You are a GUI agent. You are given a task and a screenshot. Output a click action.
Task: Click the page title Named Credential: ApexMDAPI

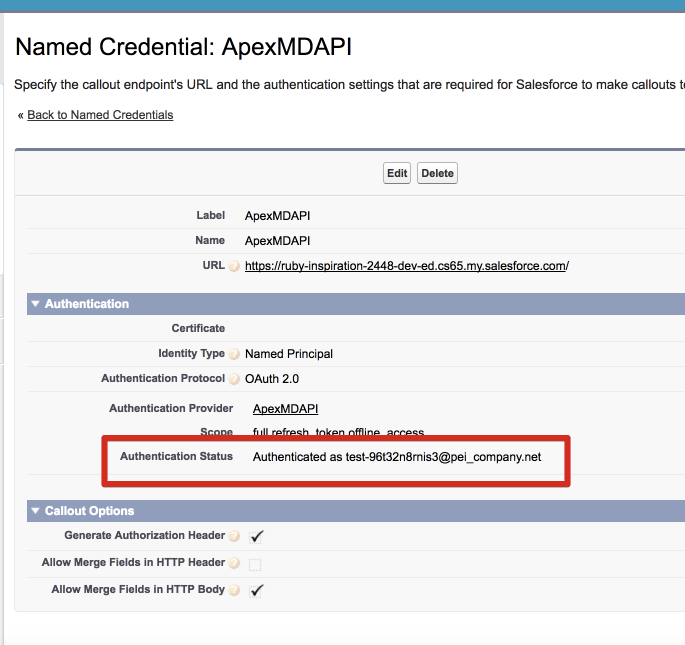click(x=183, y=46)
